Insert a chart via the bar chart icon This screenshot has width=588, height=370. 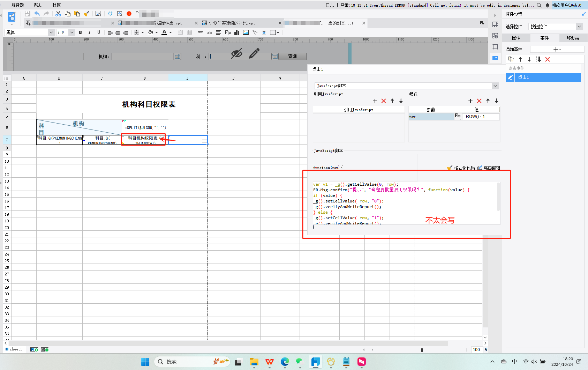(x=237, y=32)
